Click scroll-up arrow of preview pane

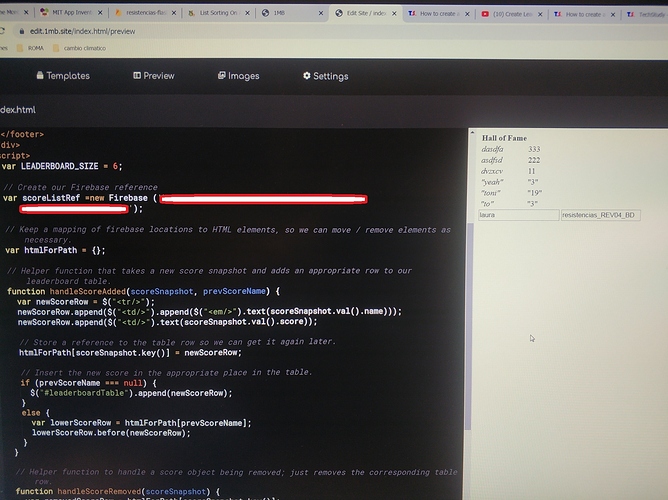coord(472,133)
